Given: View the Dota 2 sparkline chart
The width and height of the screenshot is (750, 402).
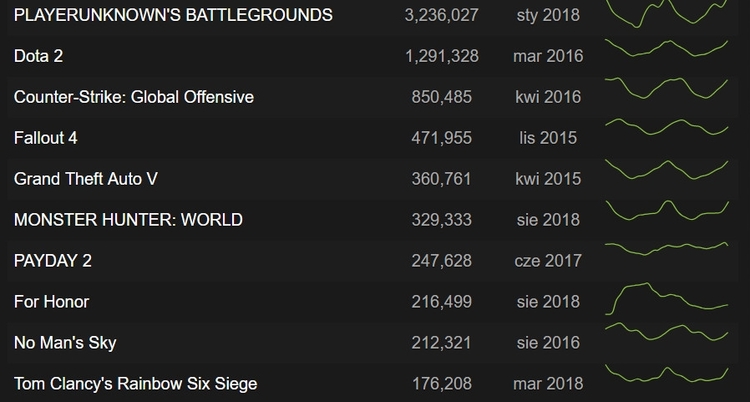Looking at the screenshot, I should [667, 48].
